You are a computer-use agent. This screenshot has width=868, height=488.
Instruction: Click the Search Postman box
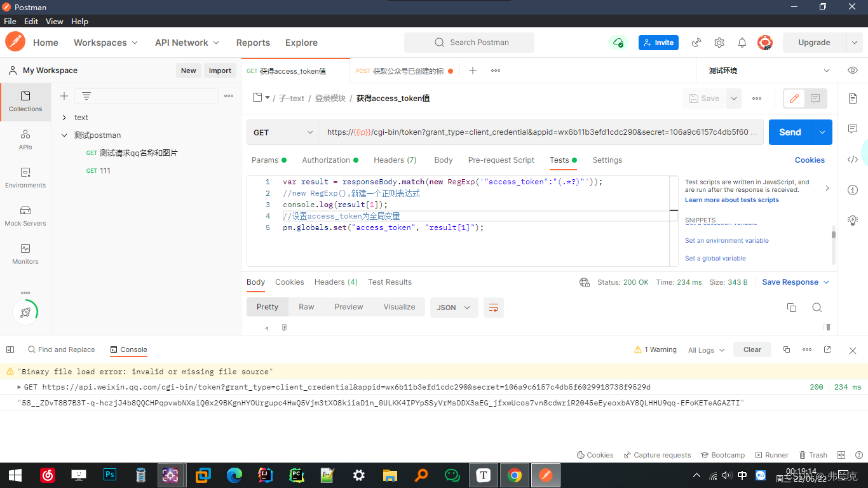point(469,43)
